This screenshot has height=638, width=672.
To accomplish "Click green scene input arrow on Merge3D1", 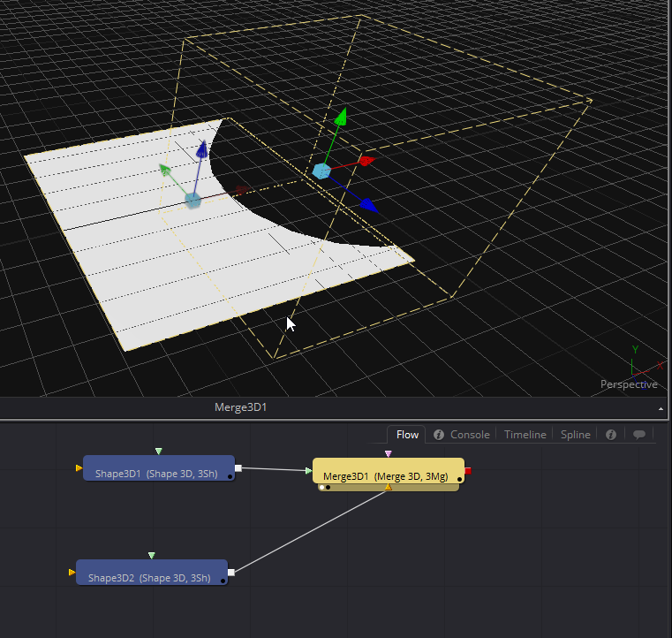I will coord(308,471).
